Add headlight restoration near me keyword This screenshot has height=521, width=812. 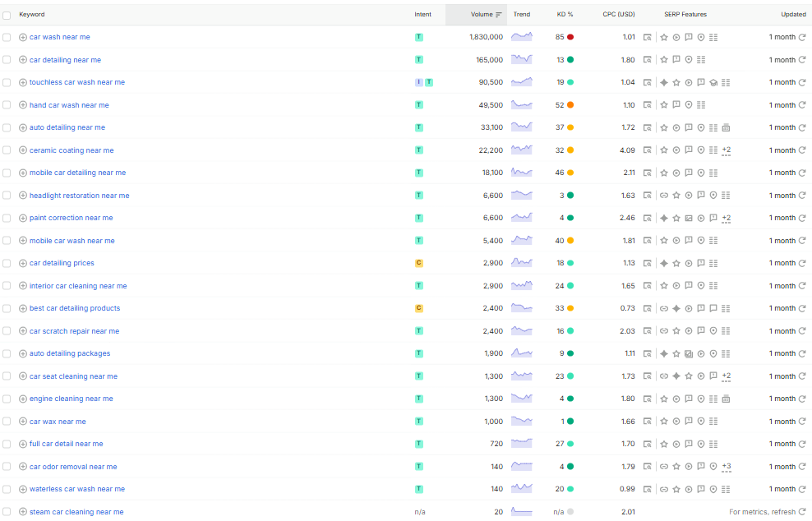[23, 196]
